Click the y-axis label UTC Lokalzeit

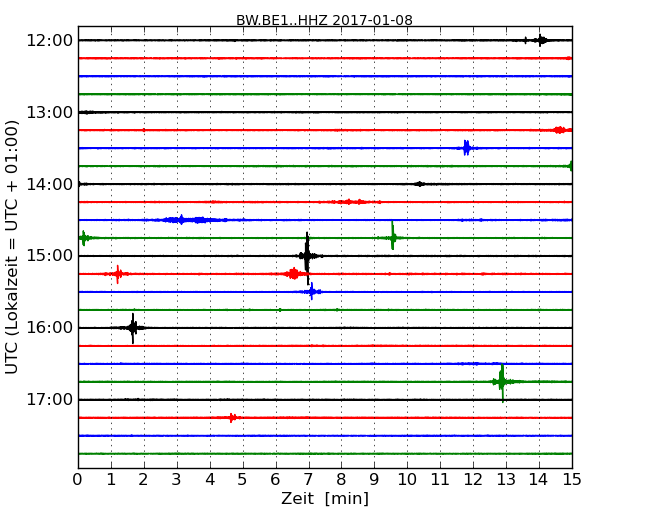[12, 247]
